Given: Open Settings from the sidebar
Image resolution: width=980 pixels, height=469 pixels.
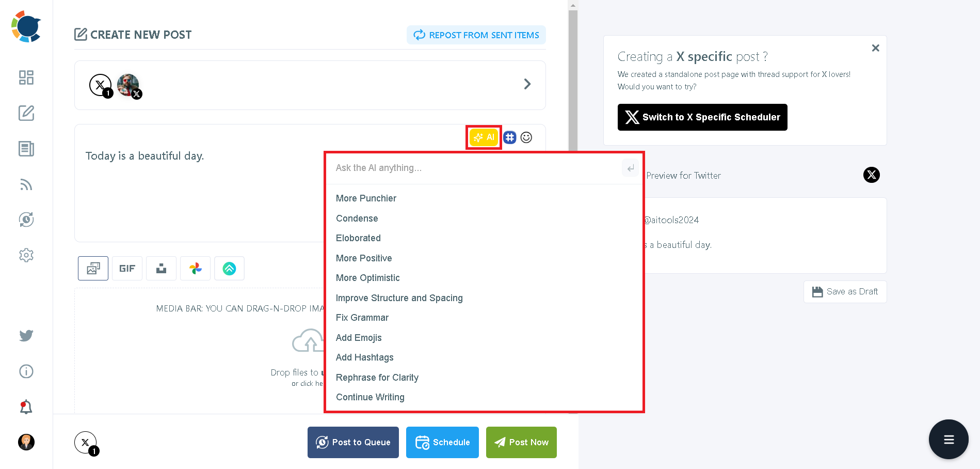Looking at the screenshot, I should (26, 255).
